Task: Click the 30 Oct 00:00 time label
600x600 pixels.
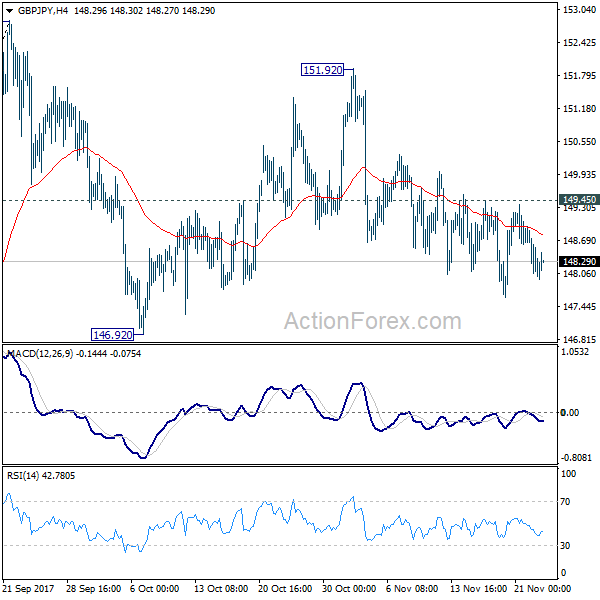Action: point(349,589)
